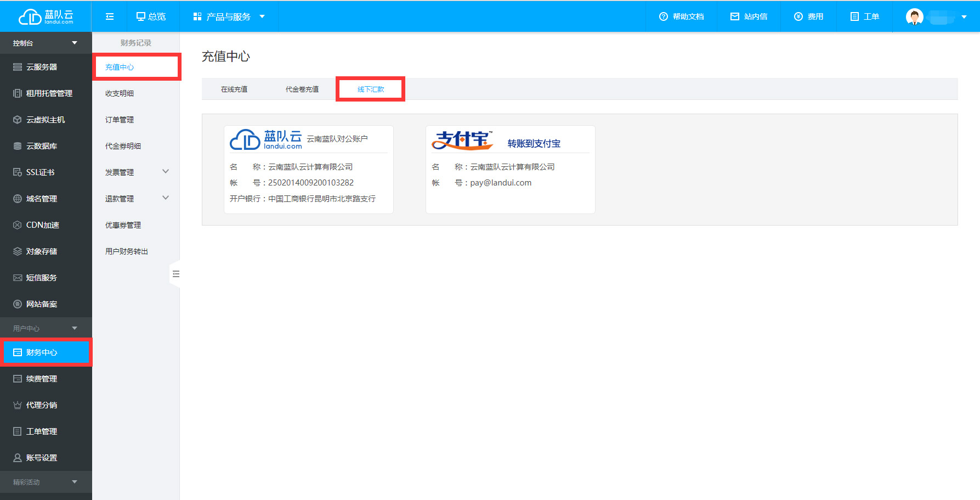Collapse the submenu panel handle

(x=175, y=274)
